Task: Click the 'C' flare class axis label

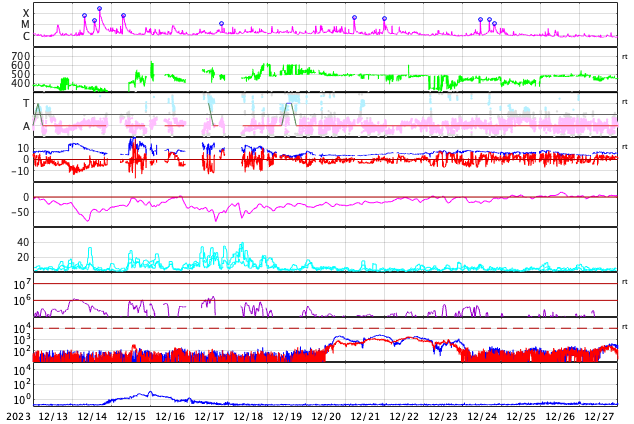Action: (x=26, y=36)
